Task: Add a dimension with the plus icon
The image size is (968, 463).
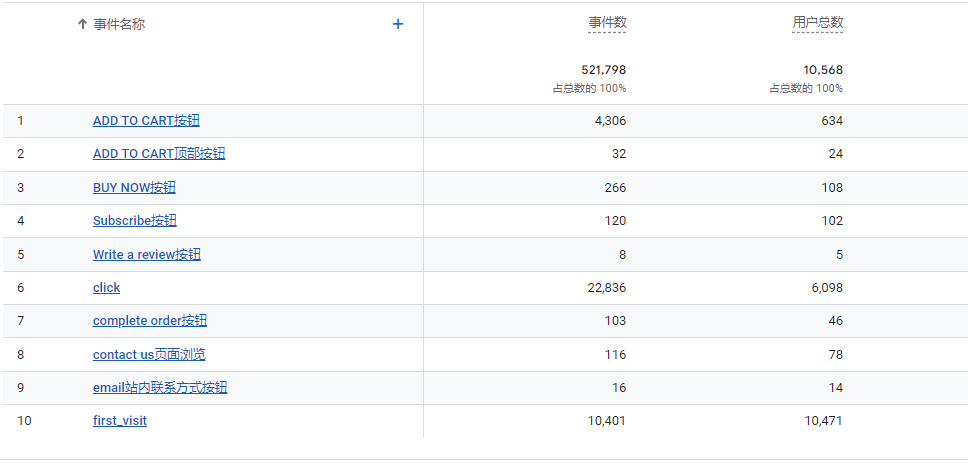Action: (x=398, y=24)
